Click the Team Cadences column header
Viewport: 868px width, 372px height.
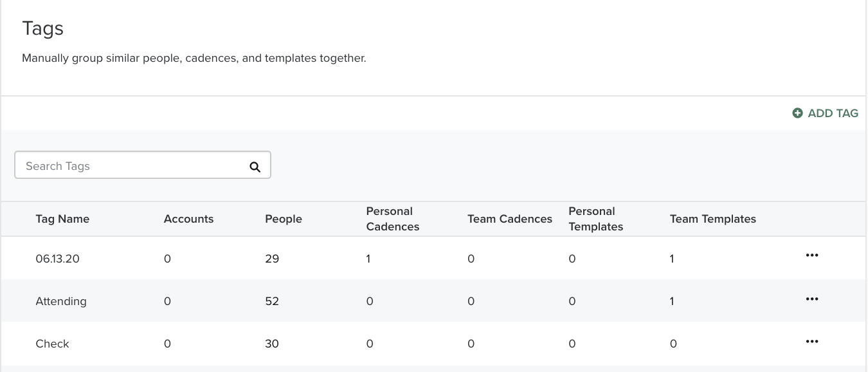coord(509,219)
